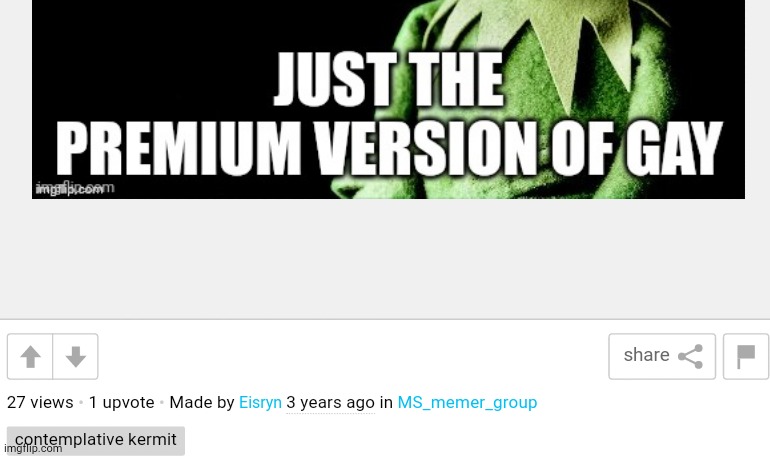Click the imgflip.com watermark on the meme
Viewport: 770px width, 457px height.
tap(75, 188)
